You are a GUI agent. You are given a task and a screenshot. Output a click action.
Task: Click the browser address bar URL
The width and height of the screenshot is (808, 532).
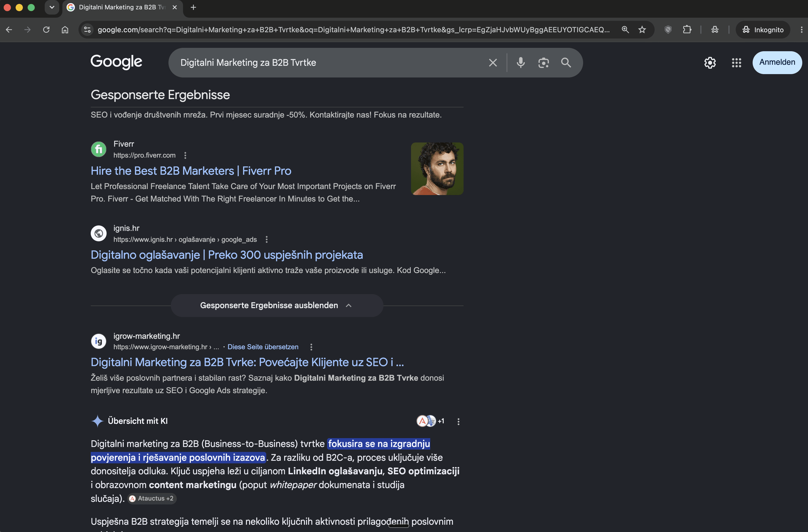tap(354, 30)
